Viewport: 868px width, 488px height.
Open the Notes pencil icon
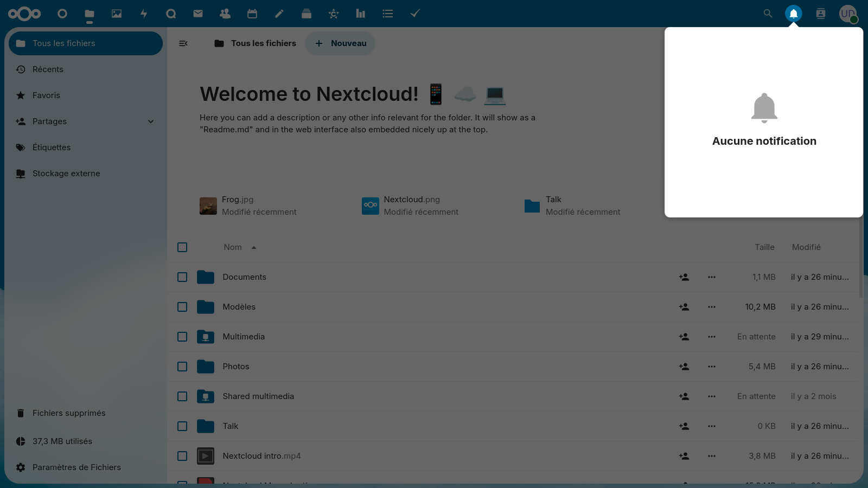tap(279, 14)
